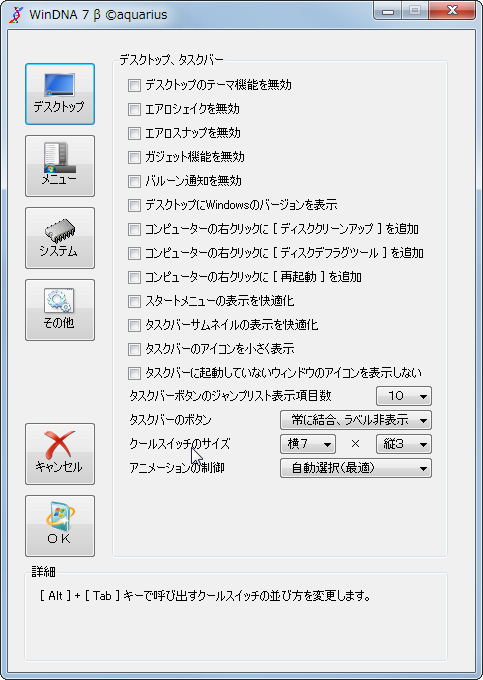This screenshot has width=483, height=680.
Task: Toggle エアロシェイクを無効 checkbox
Action: pyautogui.click(x=134, y=109)
